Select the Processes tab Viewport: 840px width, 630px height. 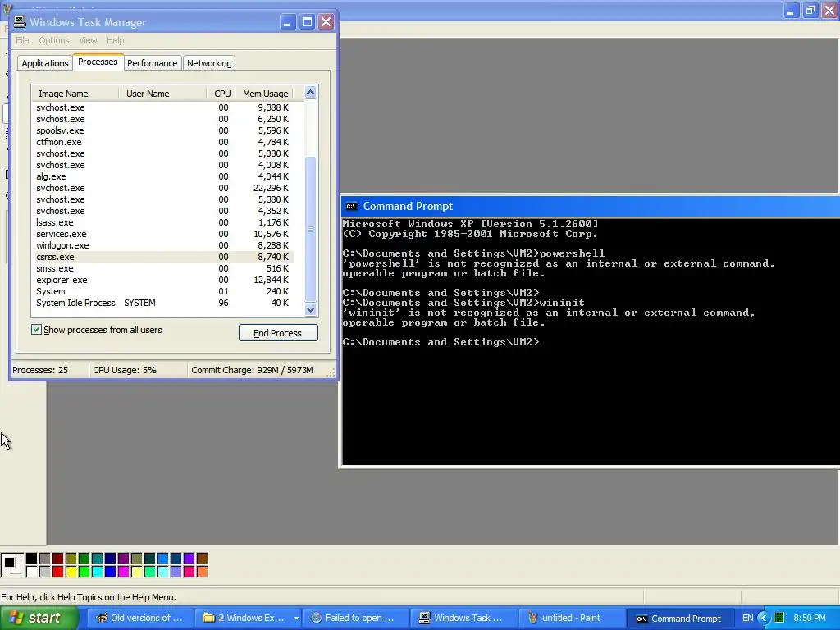pos(98,62)
